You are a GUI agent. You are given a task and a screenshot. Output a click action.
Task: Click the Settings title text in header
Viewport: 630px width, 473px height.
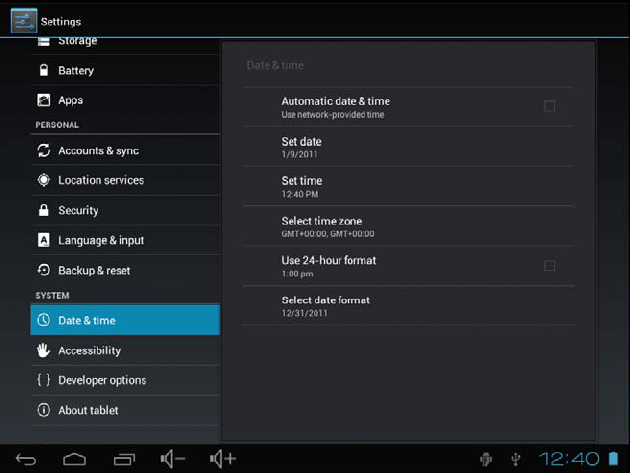pos(61,22)
